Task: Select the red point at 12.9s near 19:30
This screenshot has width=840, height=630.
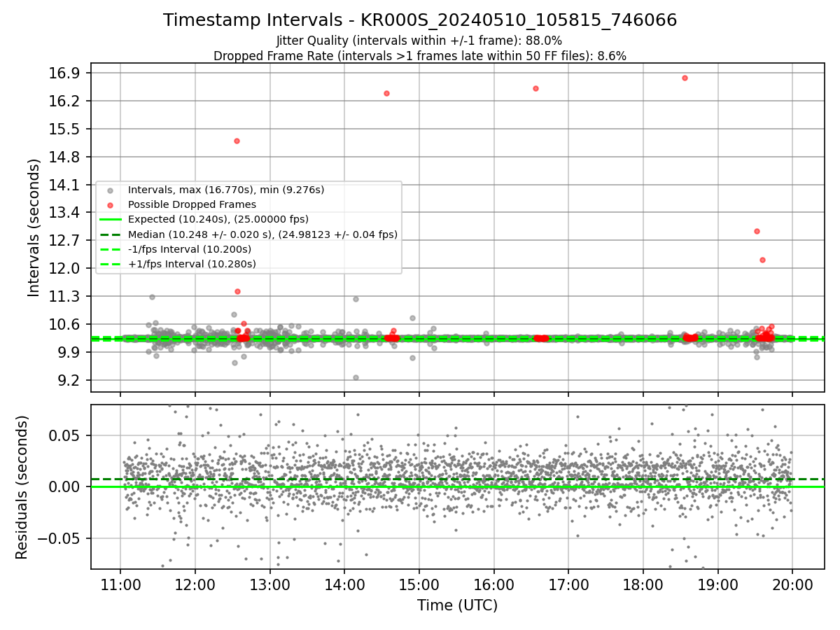Action: (757, 231)
